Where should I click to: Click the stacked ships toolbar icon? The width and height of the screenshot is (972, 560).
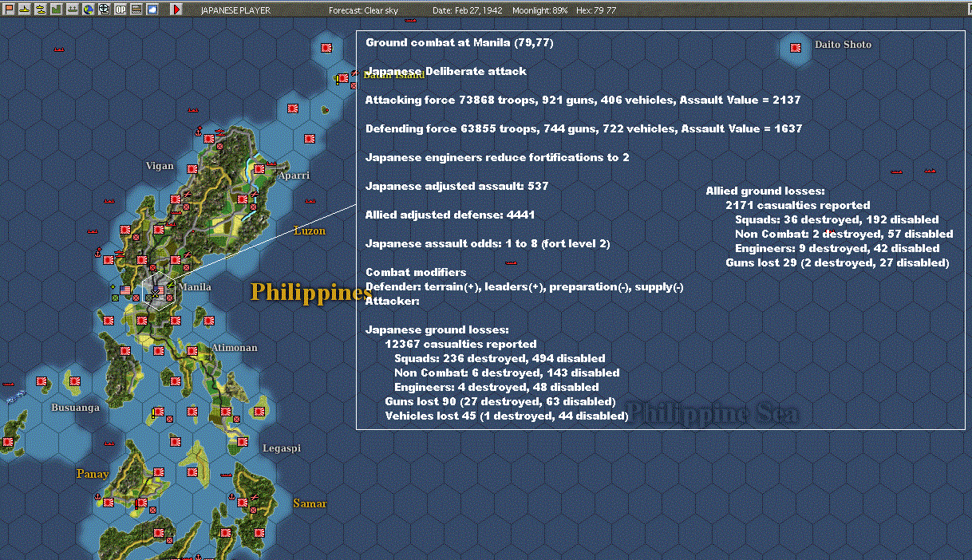tap(41, 10)
